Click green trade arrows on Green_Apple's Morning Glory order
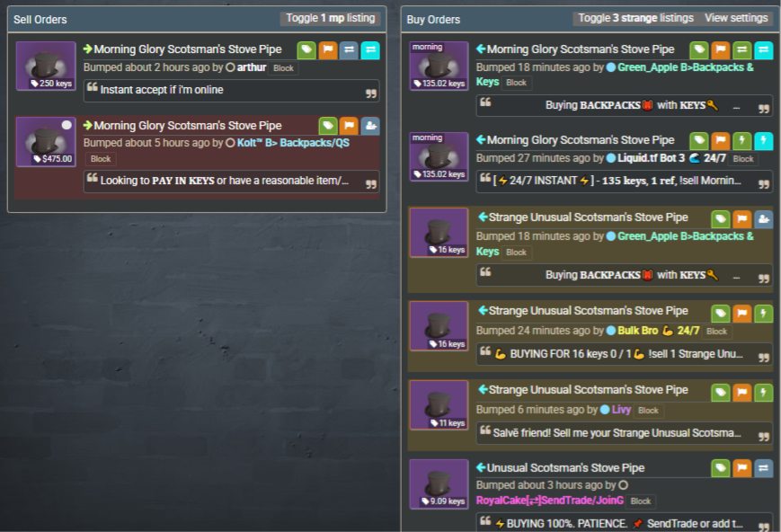The width and height of the screenshot is (781, 532). tap(742, 49)
